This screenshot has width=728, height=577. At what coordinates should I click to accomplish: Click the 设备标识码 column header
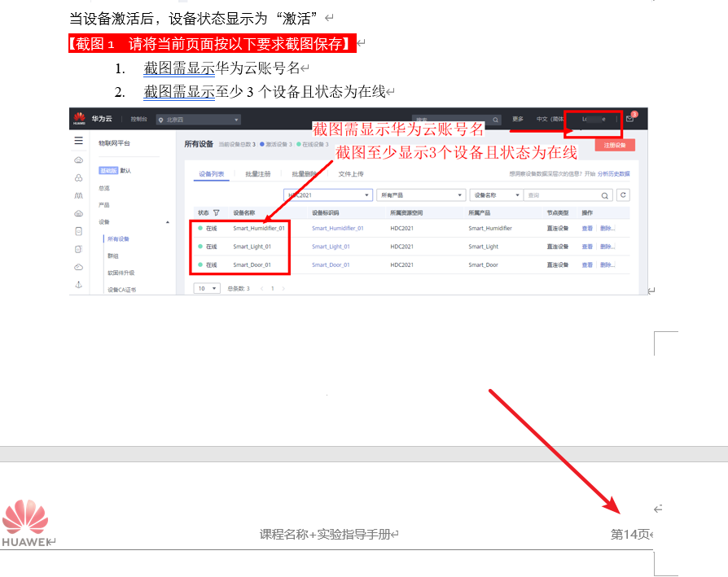[326, 213]
